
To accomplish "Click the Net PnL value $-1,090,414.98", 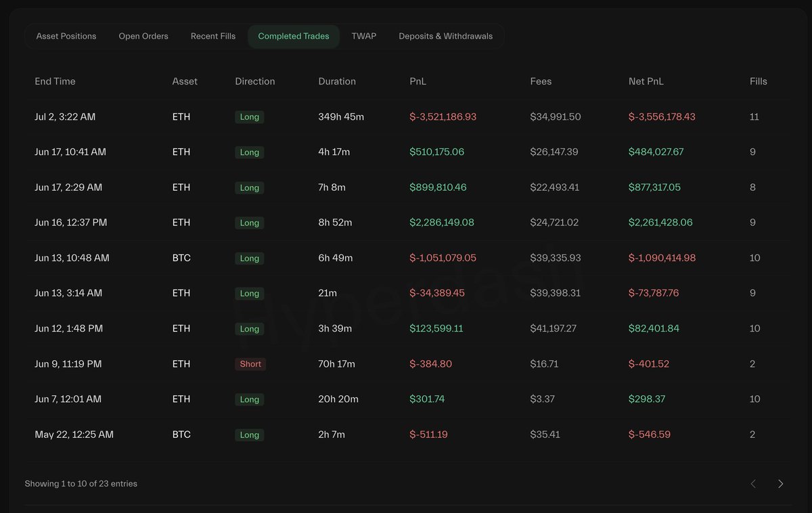I will tap(662, 258).
